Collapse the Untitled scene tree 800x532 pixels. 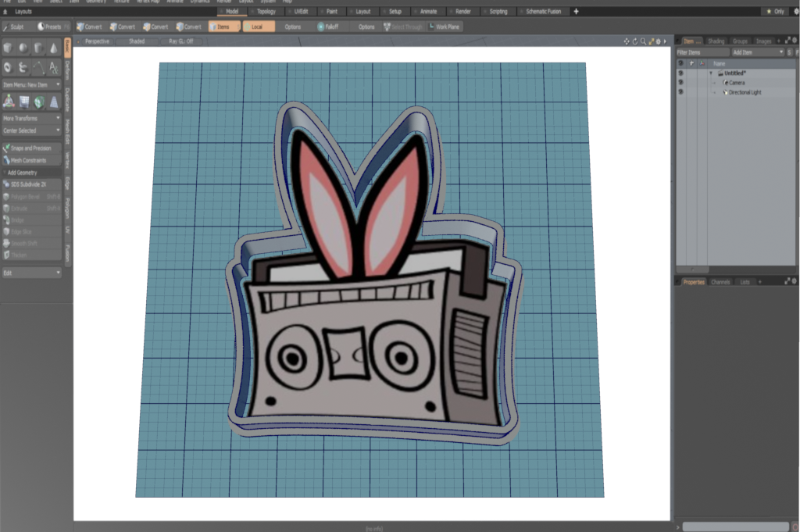[x=711, y=73]
